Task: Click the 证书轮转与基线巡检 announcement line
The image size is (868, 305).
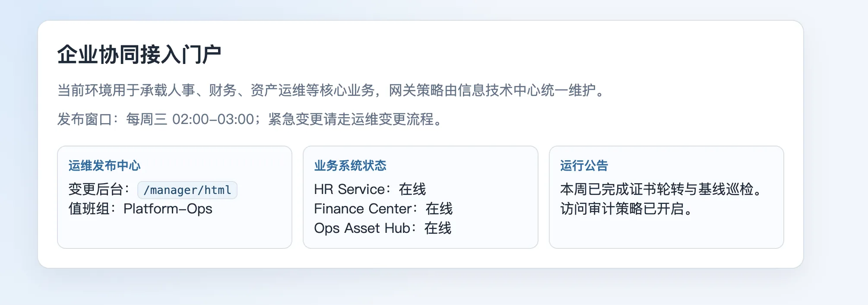Action: point(661,189)
